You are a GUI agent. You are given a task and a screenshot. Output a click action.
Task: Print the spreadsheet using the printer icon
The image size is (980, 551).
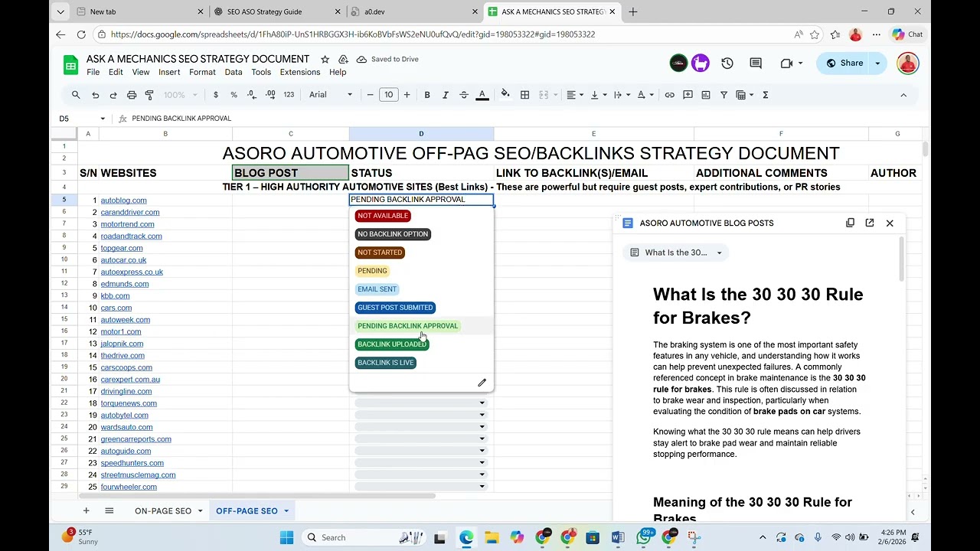132,95
